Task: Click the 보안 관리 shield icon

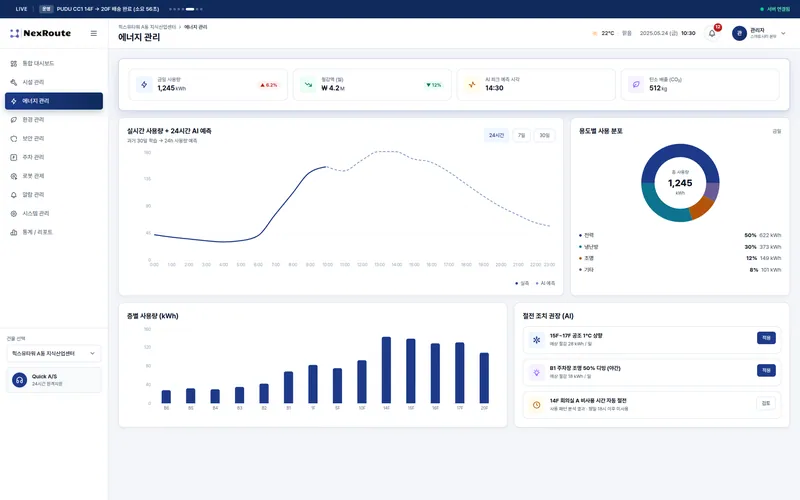Action: tap(14, 139)
